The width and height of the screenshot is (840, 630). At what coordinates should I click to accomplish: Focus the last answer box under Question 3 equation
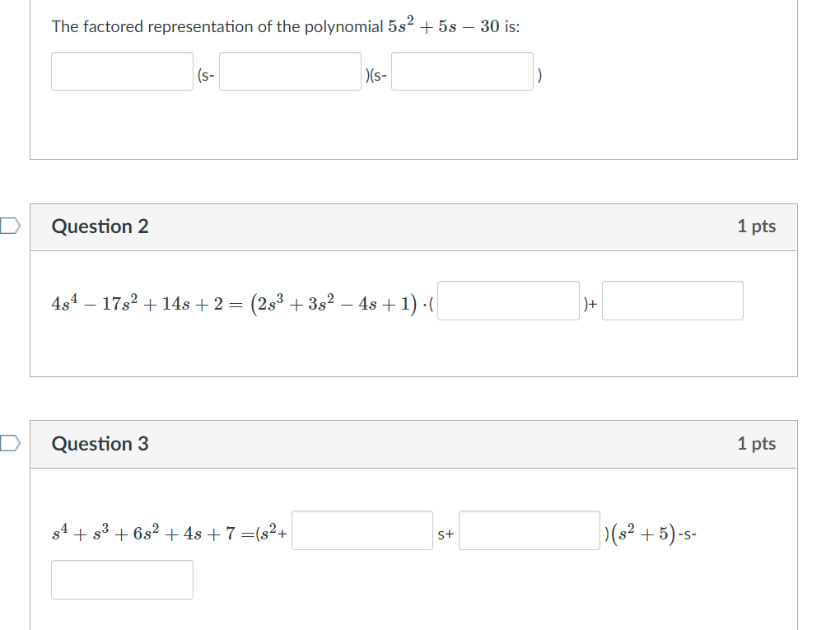coord(122,580)
